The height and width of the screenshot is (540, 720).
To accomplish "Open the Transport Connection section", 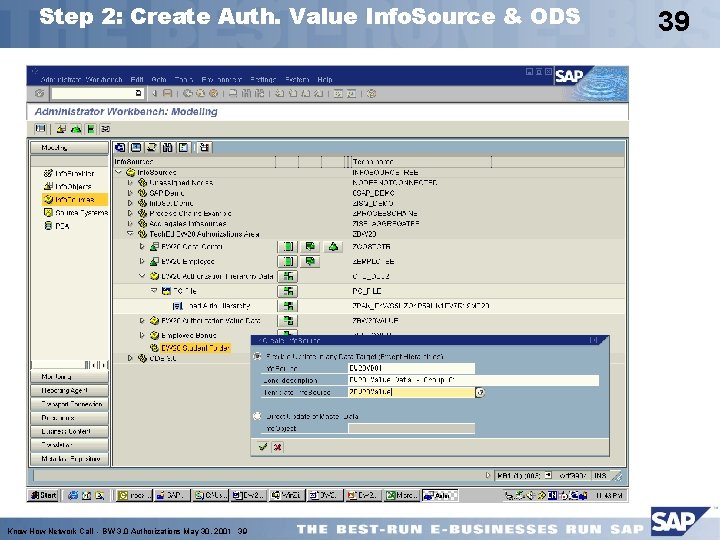I will (69, 404).
